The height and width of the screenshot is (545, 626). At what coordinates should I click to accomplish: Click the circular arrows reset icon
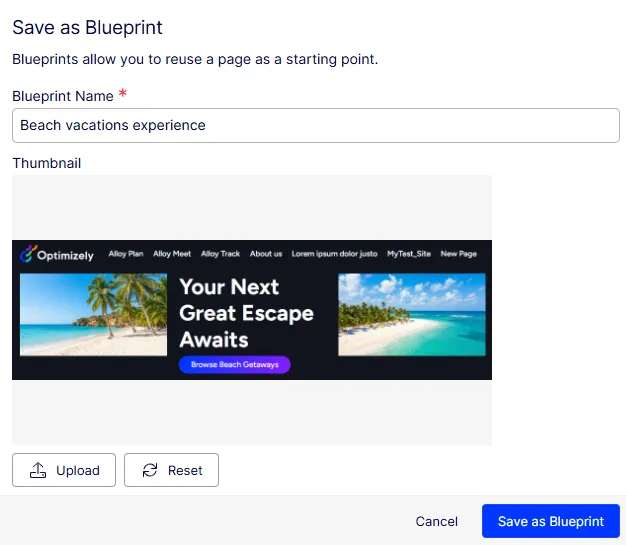tap(150, 470)
